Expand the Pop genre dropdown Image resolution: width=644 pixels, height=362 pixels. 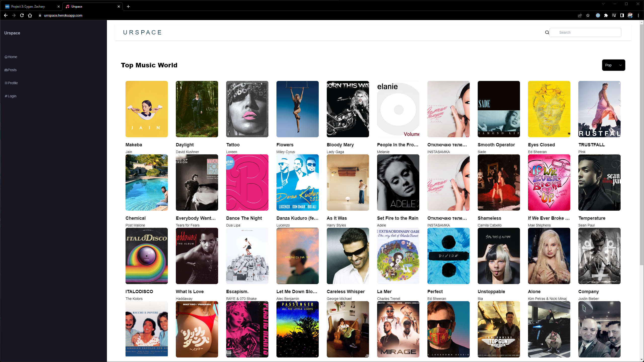pyautogui.click(x=614, y=65)
